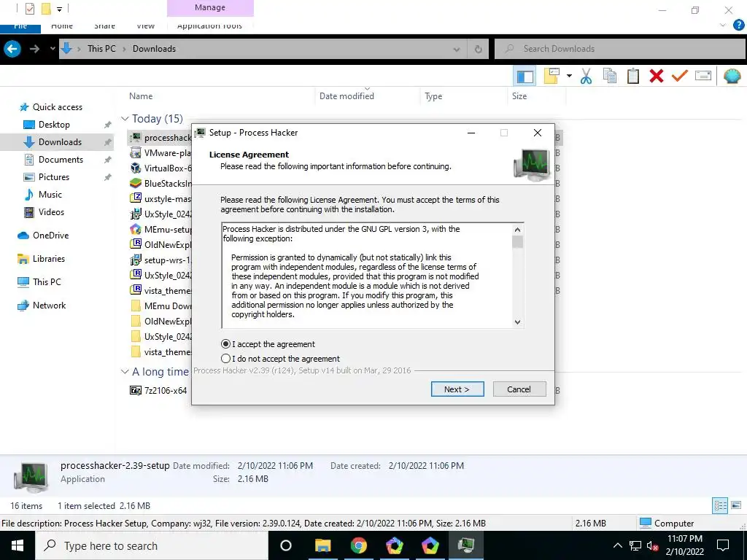Cancel the Process Hacker setup
The height and width of the screenshot is (560, 747).
point(519,389)
